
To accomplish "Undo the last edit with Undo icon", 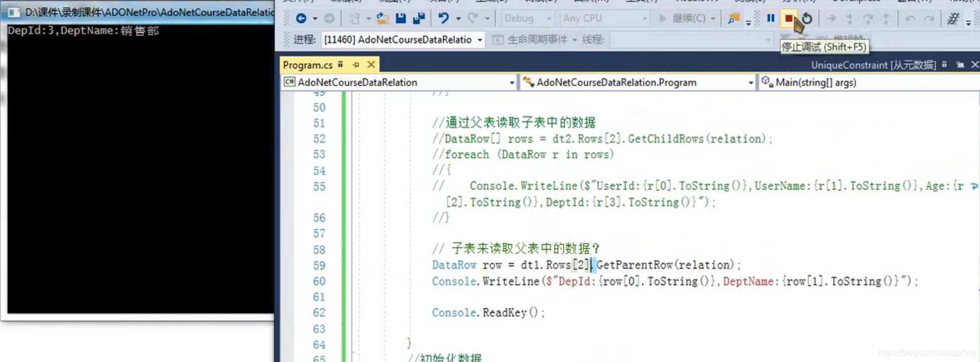I will click(443, 19).
